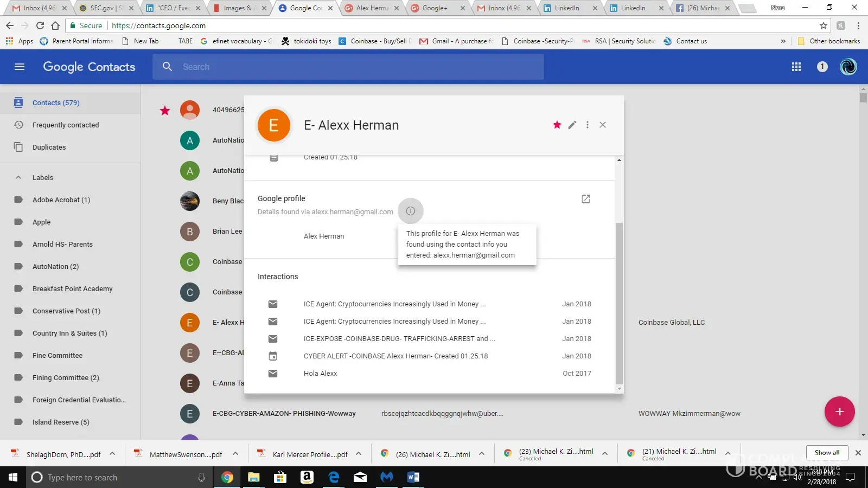Open Google profile in new window icon
This screenshot has width=868, height=488.
point(585,199)
